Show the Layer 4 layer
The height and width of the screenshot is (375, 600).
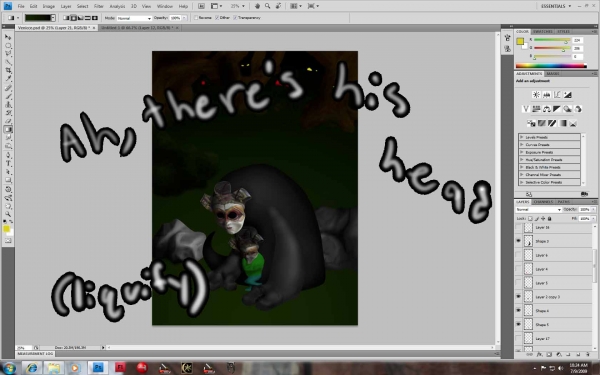(x=518, y=269)
